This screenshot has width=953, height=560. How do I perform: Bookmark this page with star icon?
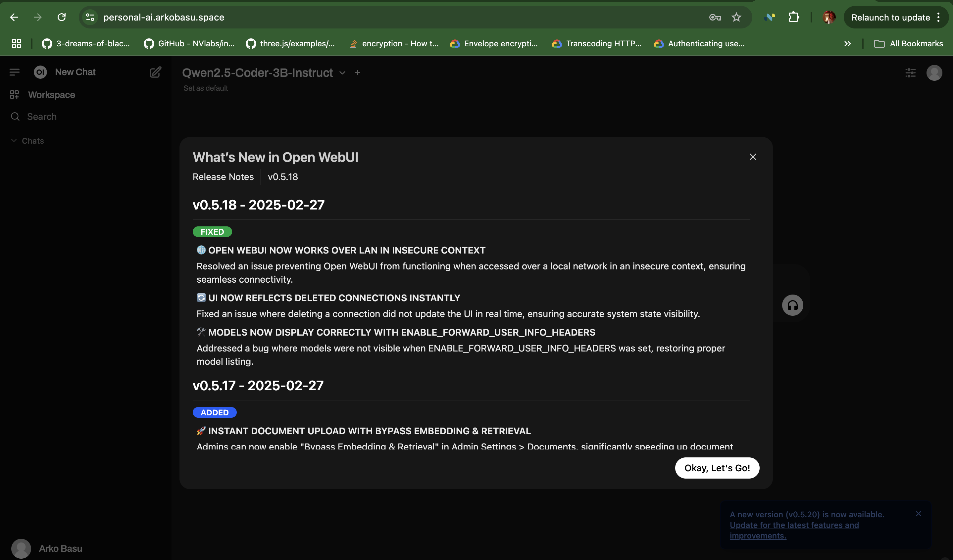pos(736,18)
